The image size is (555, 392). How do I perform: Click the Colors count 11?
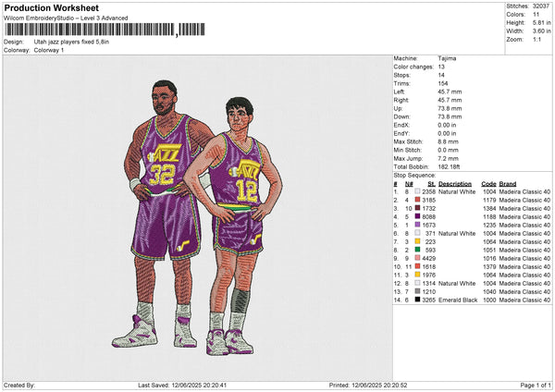[536, 15]
